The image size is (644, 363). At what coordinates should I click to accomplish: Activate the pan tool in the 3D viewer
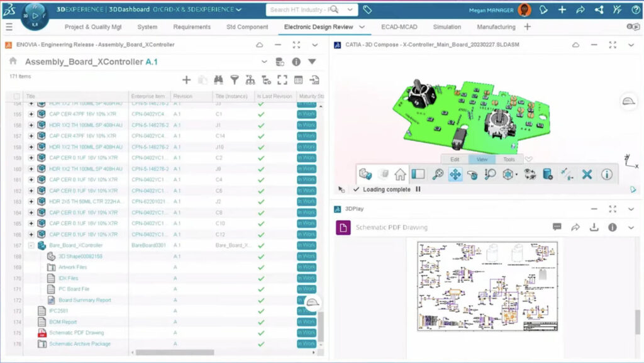pos(455,174)
